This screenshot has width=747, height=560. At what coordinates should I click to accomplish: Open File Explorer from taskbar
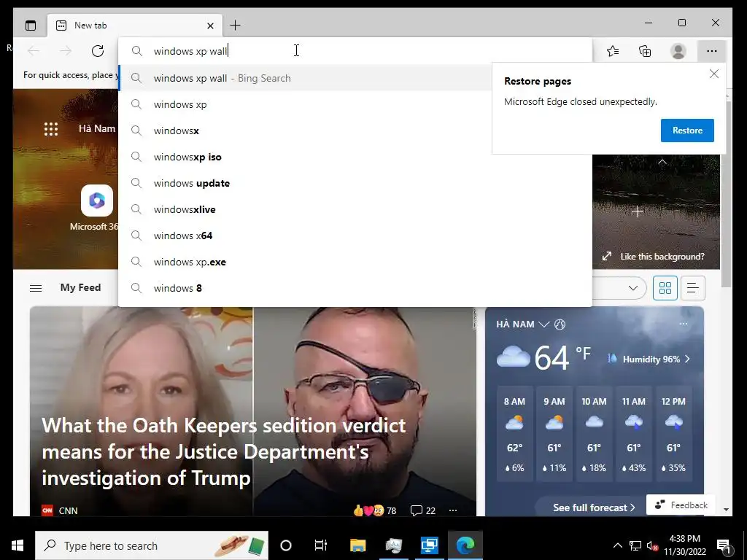(x=357, y=545)
